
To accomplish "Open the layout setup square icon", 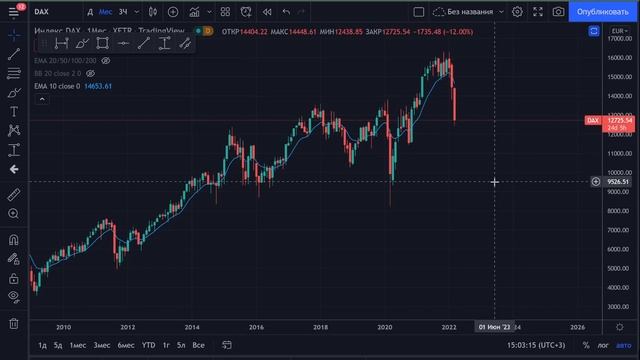I will 419,12.
